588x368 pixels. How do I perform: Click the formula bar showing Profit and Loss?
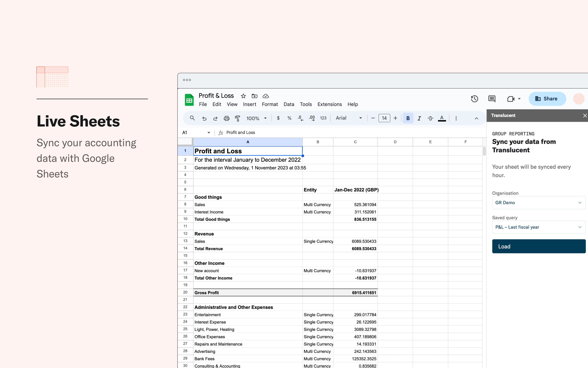350,133
